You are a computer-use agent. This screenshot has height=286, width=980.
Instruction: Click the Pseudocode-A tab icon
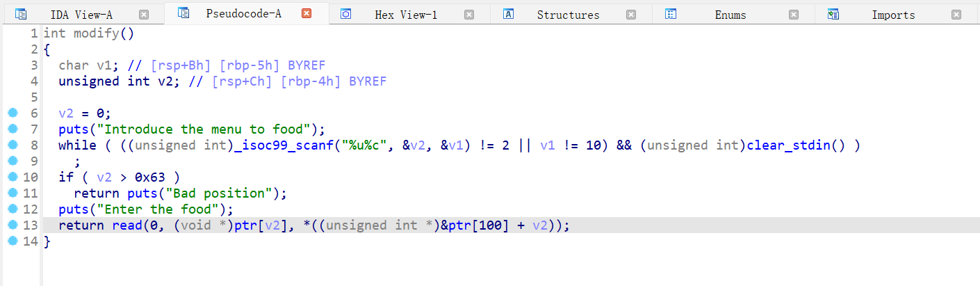tap(183, 13)
